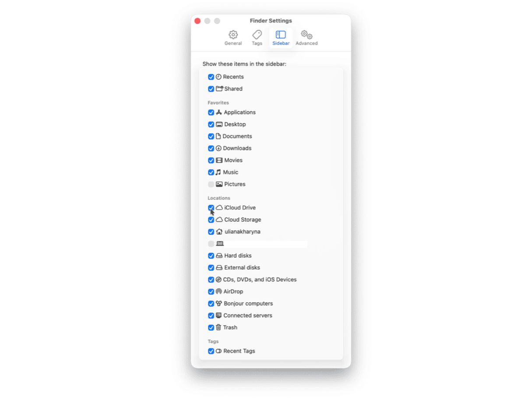Close the Finder Settings window

tap(197, 21)
